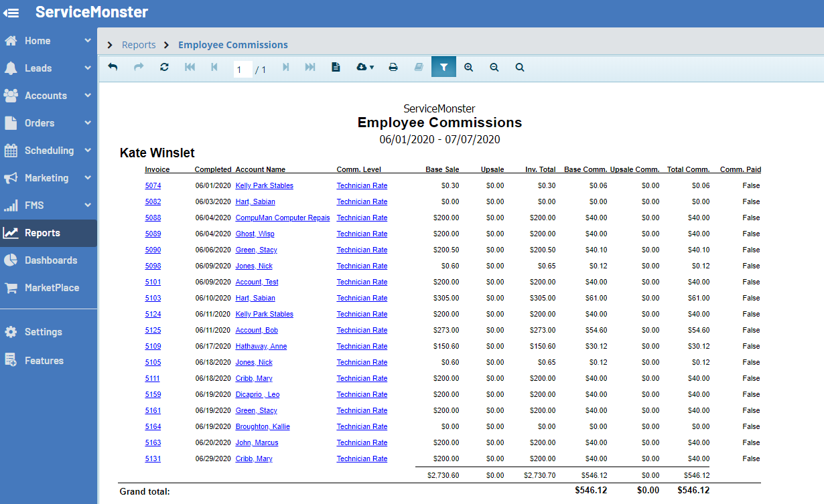Screen dimensions: 824x504
Task: Open Settings from the sidebar
Action: [43, 332]
